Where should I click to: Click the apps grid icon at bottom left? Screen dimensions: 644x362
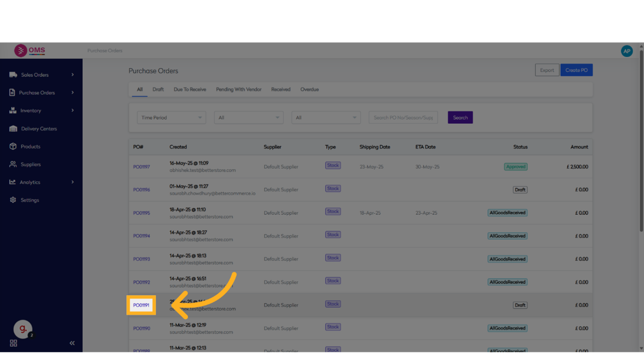pos(14,343)
